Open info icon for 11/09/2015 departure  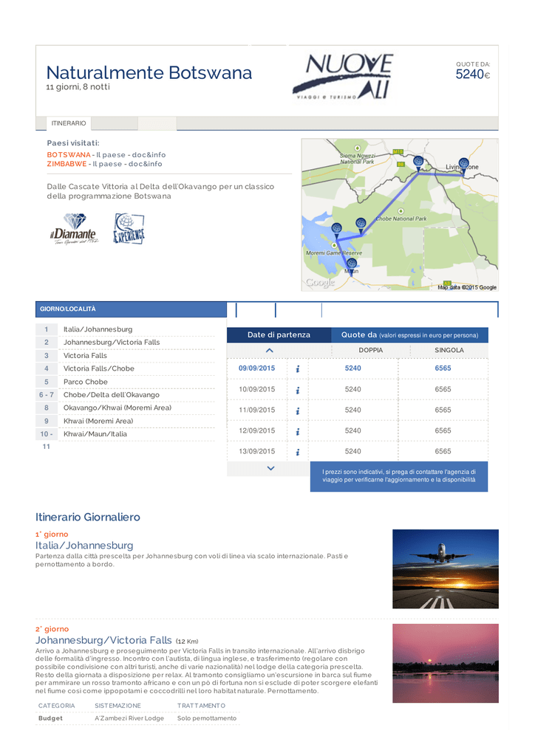tap(298, 410)
